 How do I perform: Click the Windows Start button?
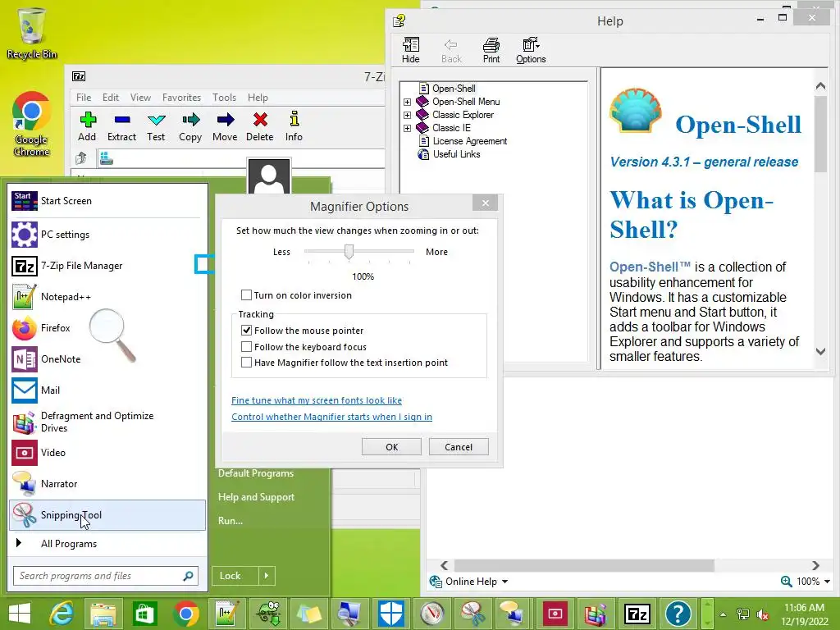(20, 614)
